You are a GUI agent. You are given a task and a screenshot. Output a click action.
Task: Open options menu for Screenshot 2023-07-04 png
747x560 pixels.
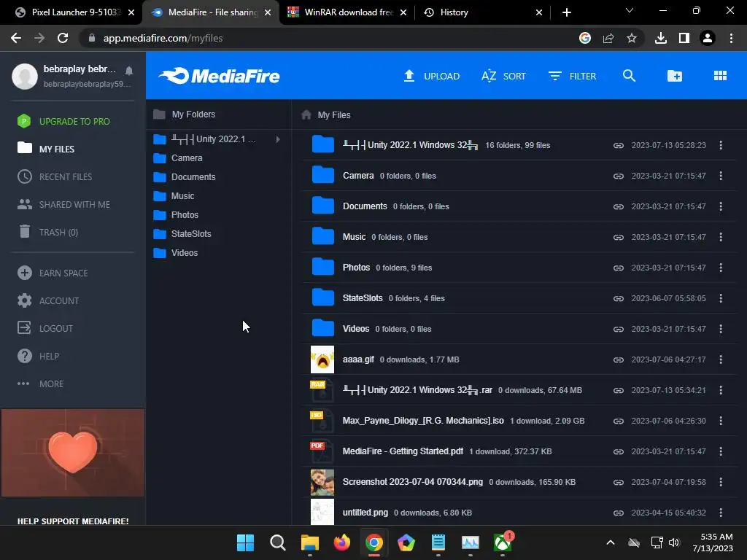pyautogui.click(x=721, y=482)
